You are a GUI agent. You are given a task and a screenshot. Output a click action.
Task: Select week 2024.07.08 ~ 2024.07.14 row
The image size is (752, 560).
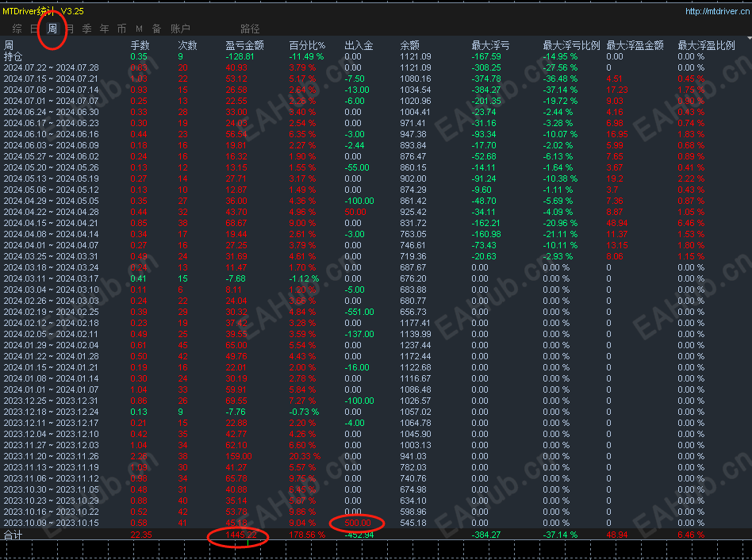(376, 90)
